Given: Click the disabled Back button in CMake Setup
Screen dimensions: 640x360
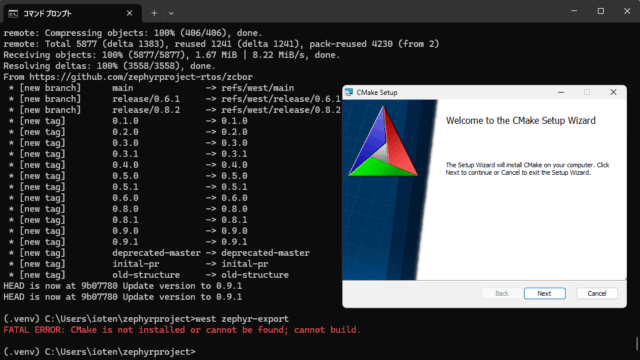Looking at the screenshot, I should coord(502,293).
